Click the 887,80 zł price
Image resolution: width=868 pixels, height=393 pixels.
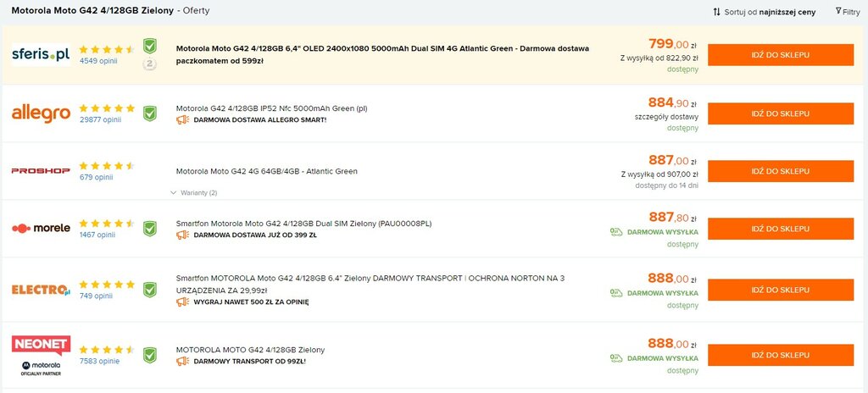click(x=672, y=218)
